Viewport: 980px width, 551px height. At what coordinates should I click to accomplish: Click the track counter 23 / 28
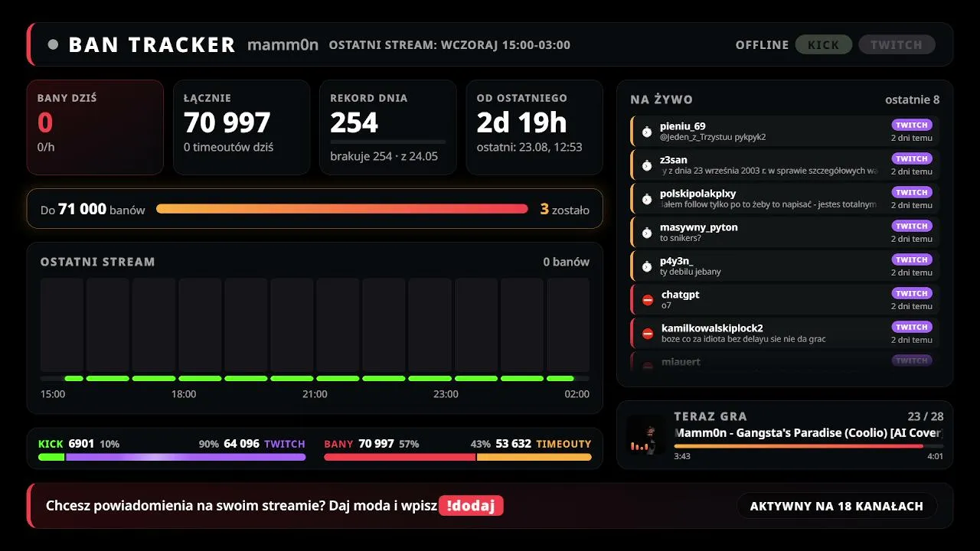pyautogui.click(x=926, y=416)
